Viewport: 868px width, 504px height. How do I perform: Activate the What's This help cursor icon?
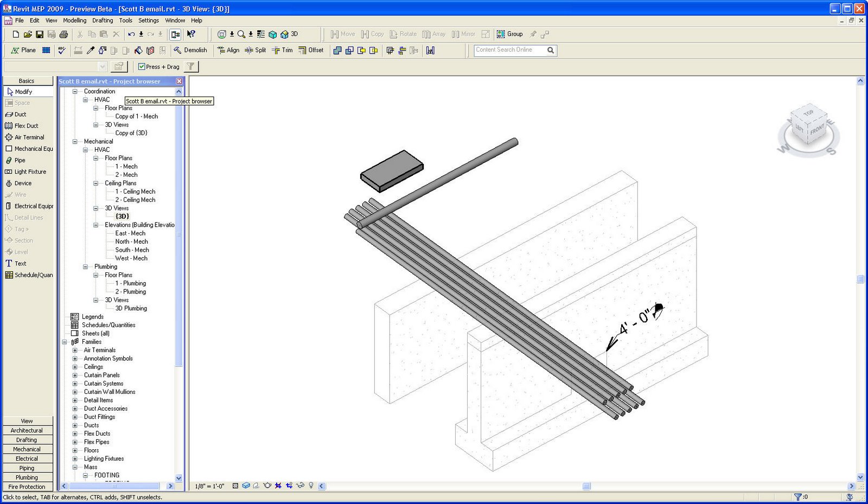tap(191, 34)
